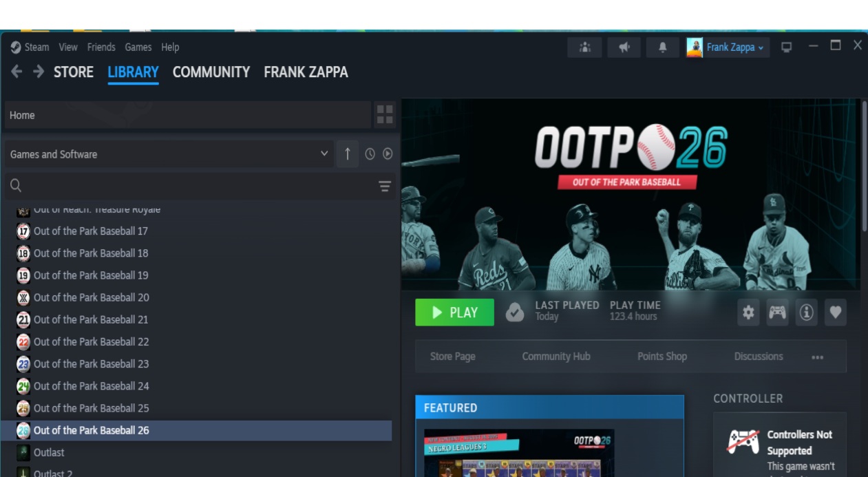This screenshot has height=477, width=868.
Task: Click the search magnifier icon
Action: coord(16,186)
